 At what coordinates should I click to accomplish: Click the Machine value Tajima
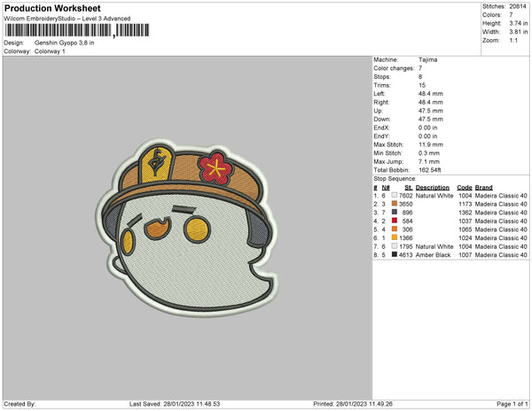(x=428, y=59)
